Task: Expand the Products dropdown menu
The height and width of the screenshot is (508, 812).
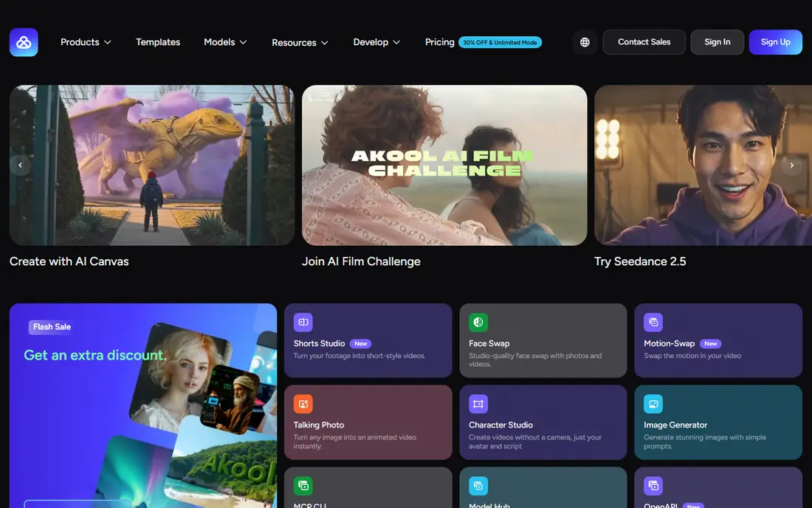Action: [86, 42]
